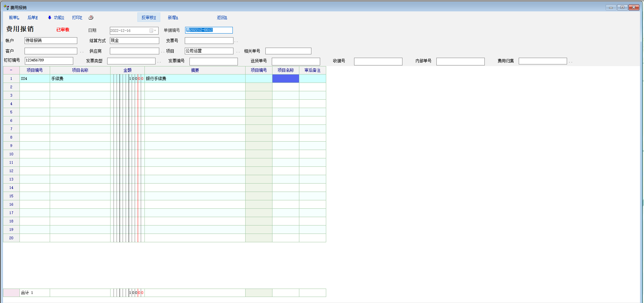Open the date picker calendar dropdown
644x303 pixels.
153,31
